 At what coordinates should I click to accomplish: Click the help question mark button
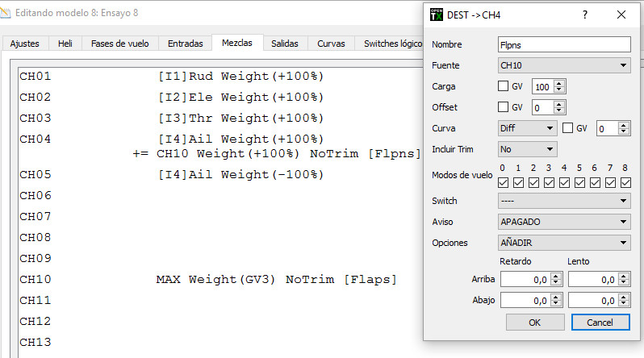585,15
